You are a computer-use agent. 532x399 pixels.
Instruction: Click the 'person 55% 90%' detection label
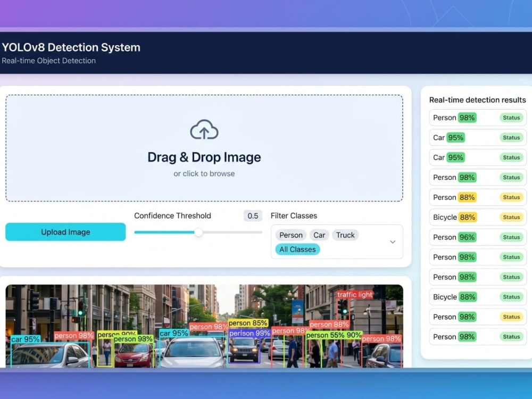(334, 335)
